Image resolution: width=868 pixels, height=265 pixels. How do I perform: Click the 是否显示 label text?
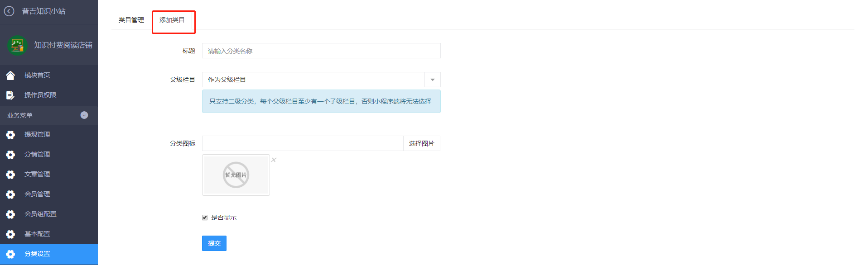(x=224, y=218)
